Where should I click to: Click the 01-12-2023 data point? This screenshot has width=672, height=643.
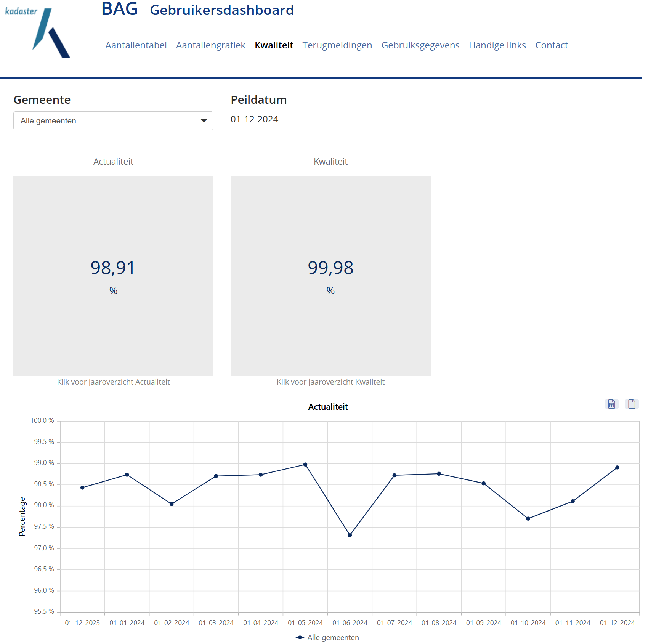tap(82, 487)
